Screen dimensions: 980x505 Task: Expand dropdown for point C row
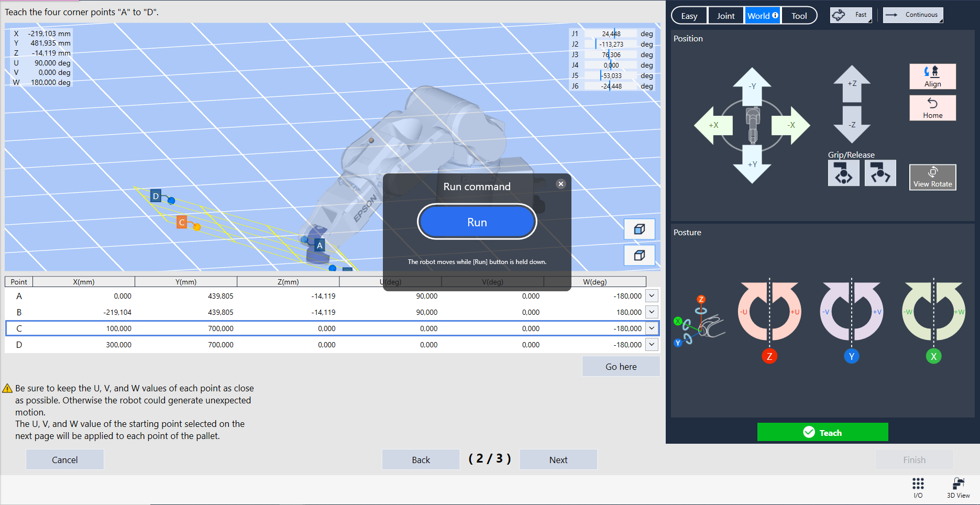click(x=652, y=328)
